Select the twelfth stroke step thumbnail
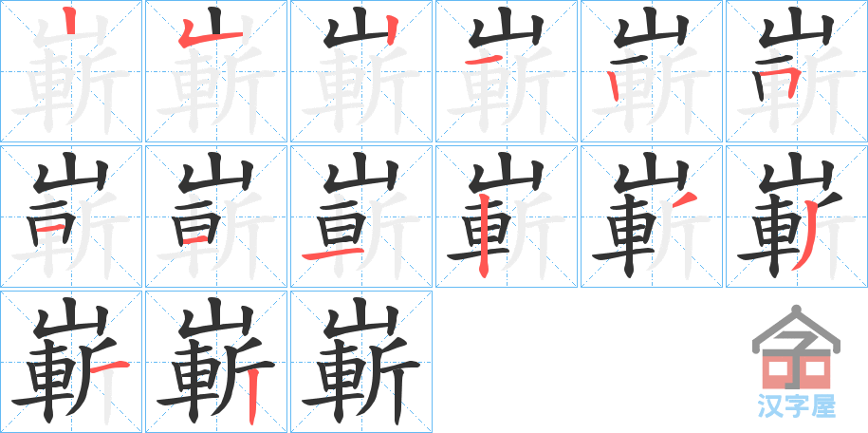The height and width of the screenshot is (433, 868). (797, 216)
